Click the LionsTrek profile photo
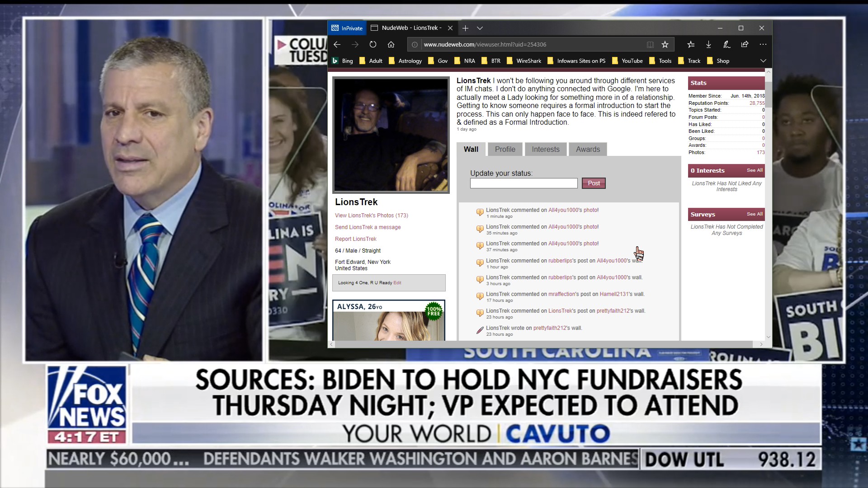Viewport: 868px width, 488px height. 391,135
